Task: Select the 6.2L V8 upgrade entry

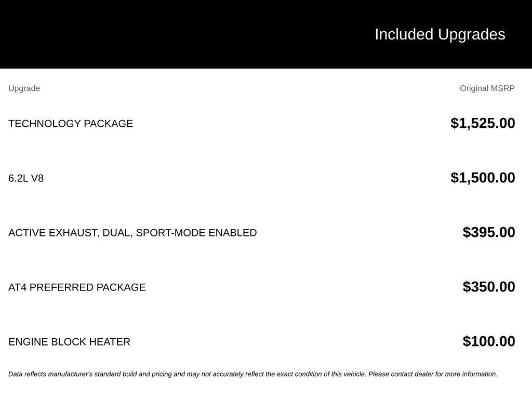Action: pyautogui.click(x=26, y=178)
